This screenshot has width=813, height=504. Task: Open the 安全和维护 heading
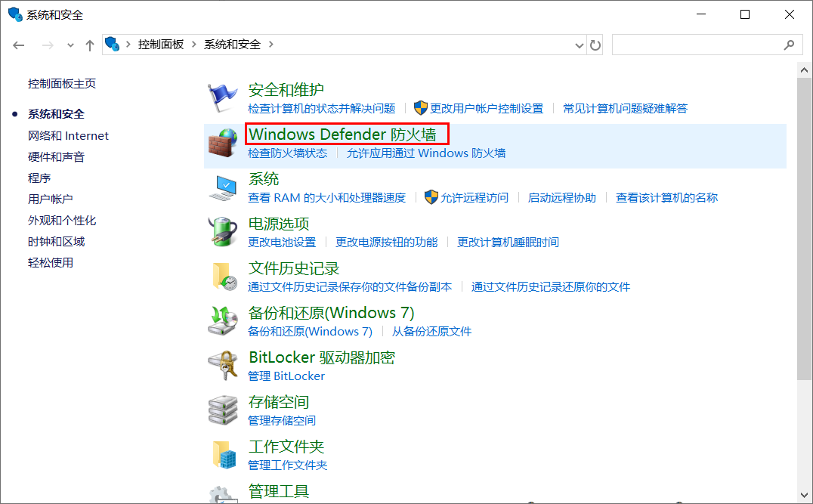286,90
